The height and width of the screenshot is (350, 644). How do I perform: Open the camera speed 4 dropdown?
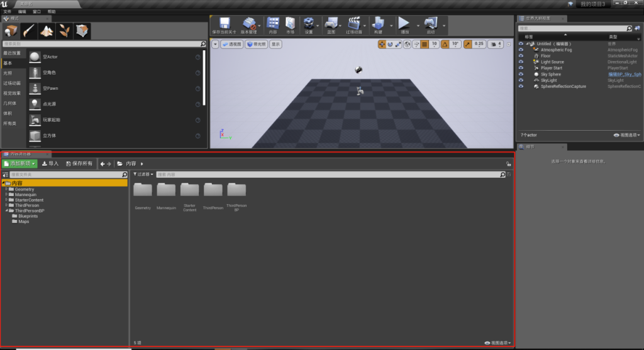(496, 45)
